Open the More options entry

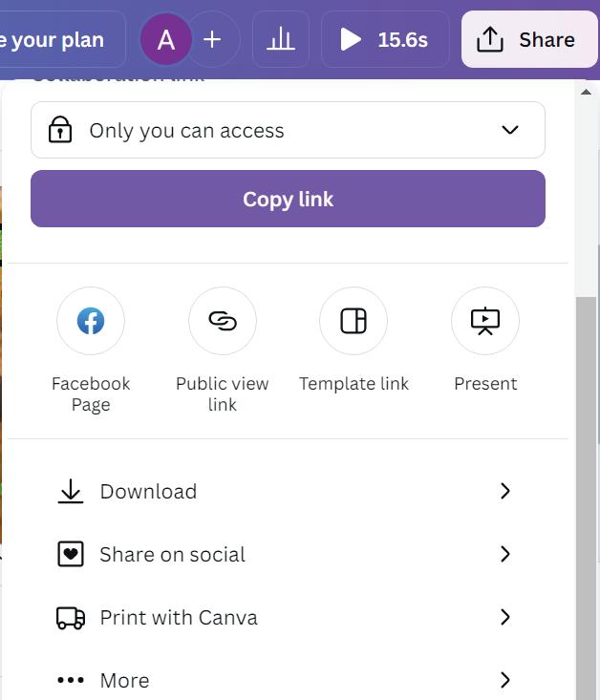click(x=124, y=680)
